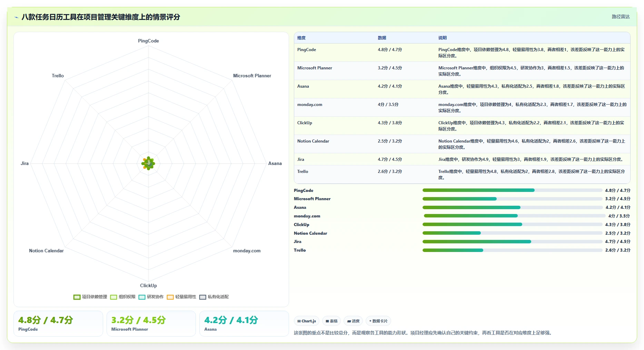The height and width of the screenshot is (350, 644).
Task: Toggle the 组织权限 legend series
Action: [123, 297]
